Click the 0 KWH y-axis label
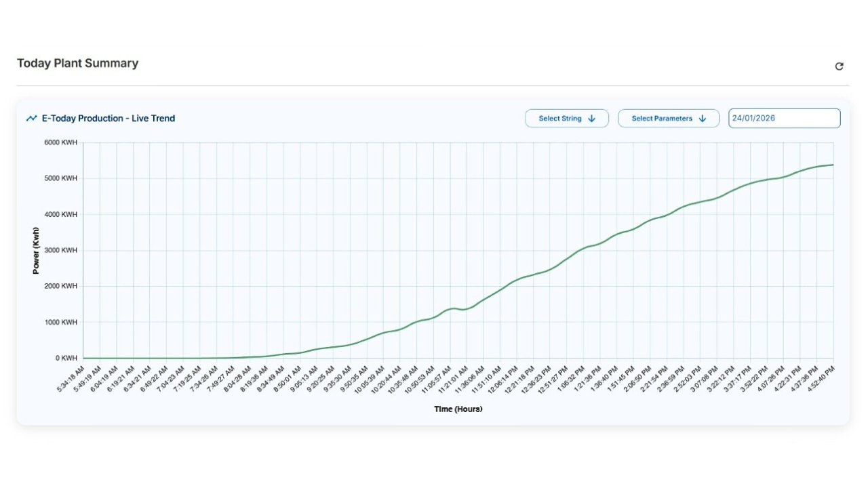Viewport: 868px width, 488px height. pyautogui.click(x=66, y=358)
